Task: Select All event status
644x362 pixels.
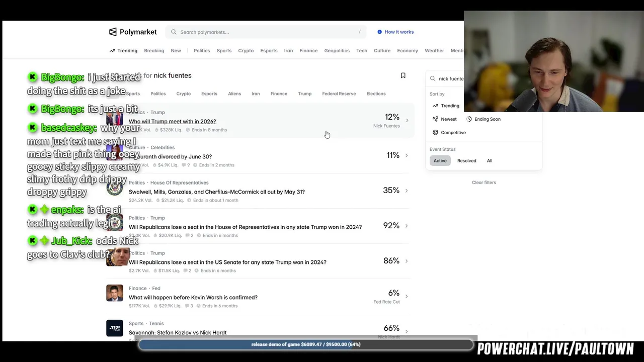Action: point(490,161)
